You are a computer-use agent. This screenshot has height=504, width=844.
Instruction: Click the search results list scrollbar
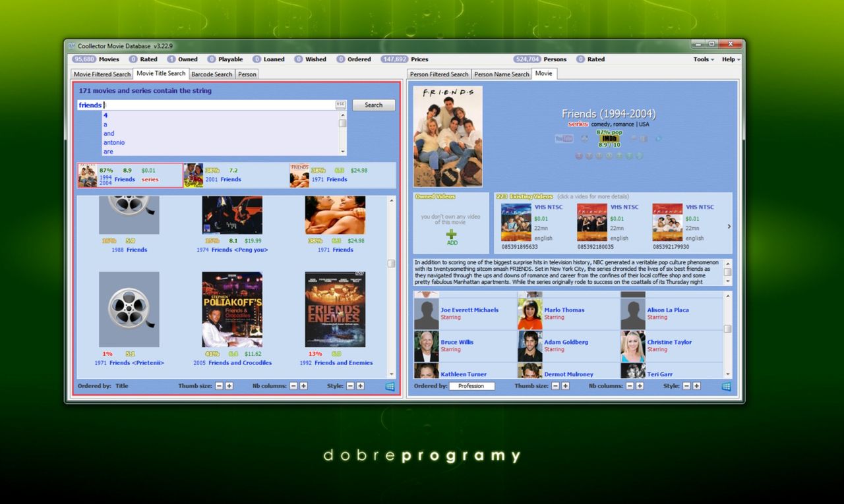click(391, 287)
